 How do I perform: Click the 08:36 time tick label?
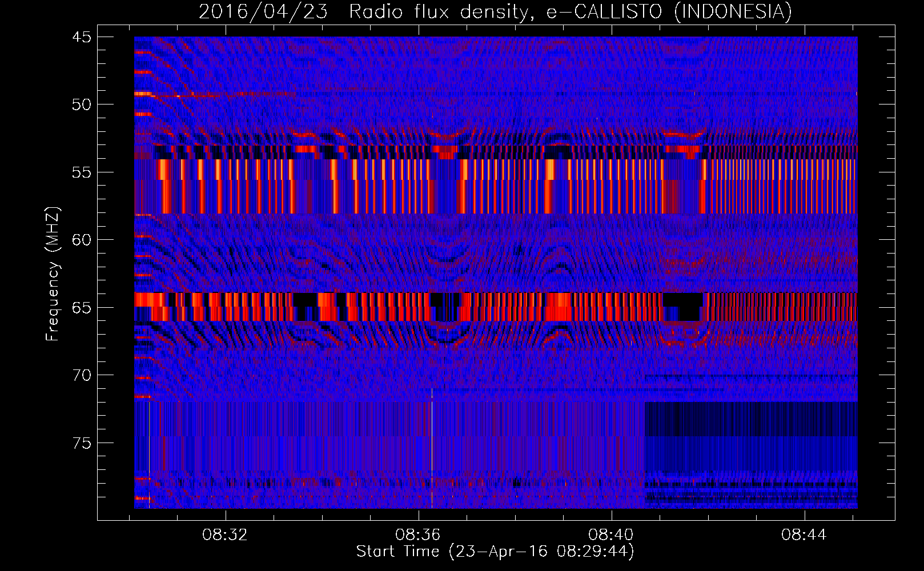pos(418,535)
